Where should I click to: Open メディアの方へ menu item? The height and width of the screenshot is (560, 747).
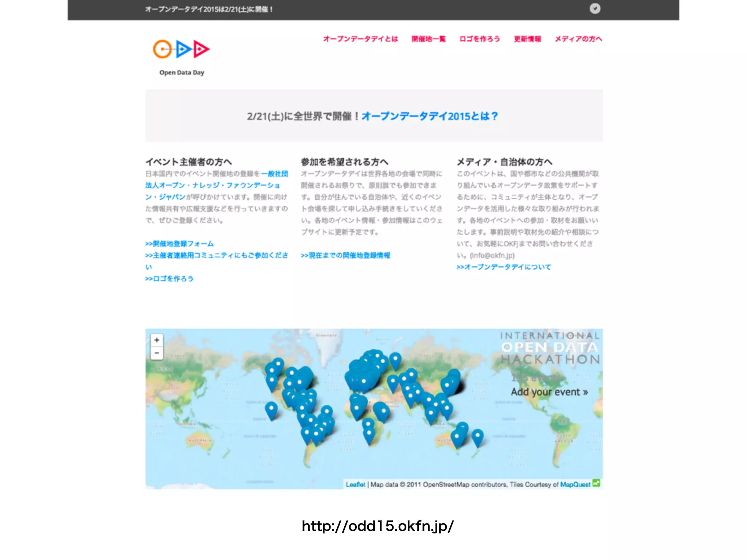point(578,39)
